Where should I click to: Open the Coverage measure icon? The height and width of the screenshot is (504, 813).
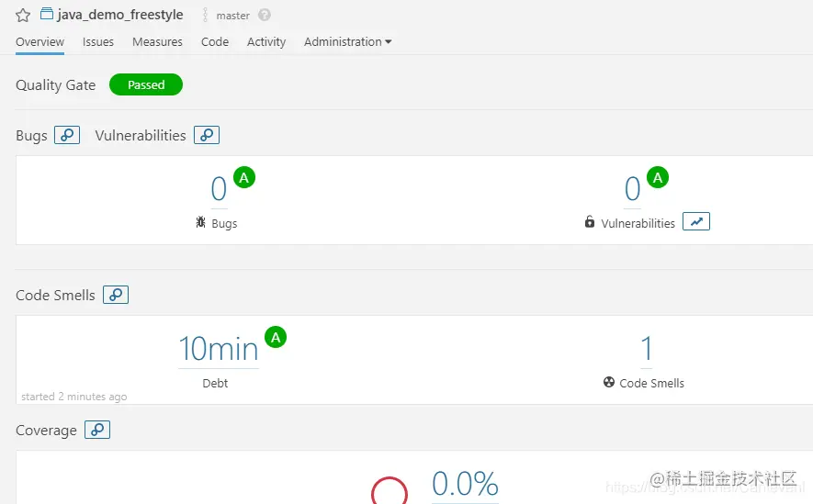click(97, 430)
